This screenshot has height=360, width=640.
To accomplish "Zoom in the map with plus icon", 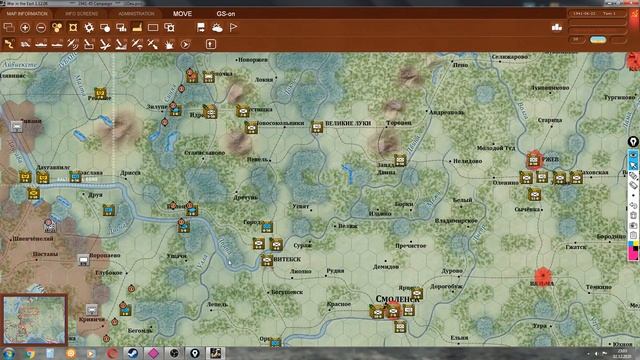I will coord(25,27).
